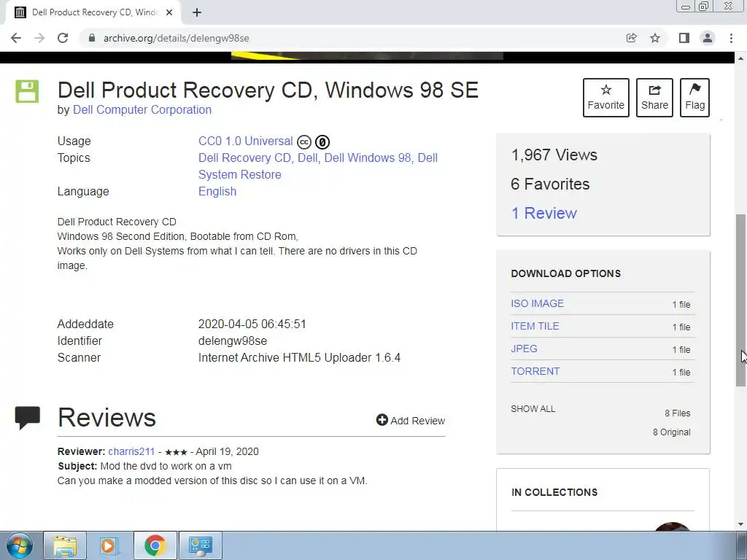Open the Windows Start button
Screen dimensions: 747x560
point(20,545)
